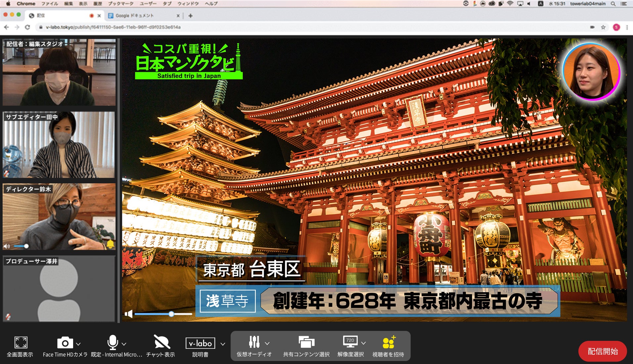The width and height of the screenshot is (633, 364).
Task: Open the Chrome ブックマーク menu
Action: pyautogui.click(x=120, y=4)
